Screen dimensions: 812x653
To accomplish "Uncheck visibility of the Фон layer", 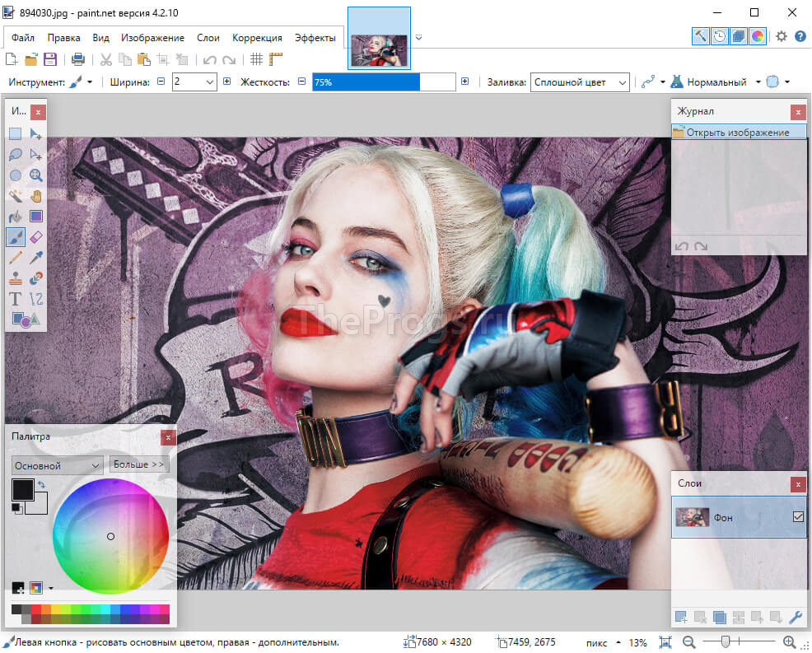I will click(798, 517).
